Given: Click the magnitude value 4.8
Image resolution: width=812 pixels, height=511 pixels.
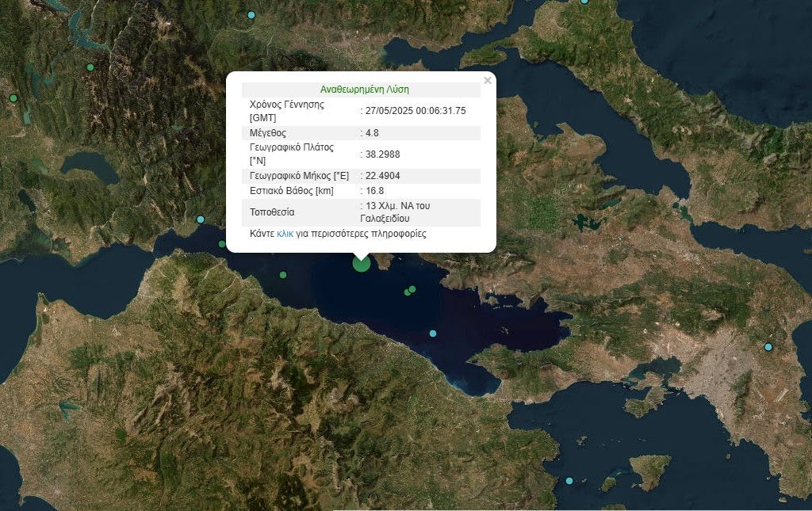Looking at the screenshot, I should [x=372, y=133].
